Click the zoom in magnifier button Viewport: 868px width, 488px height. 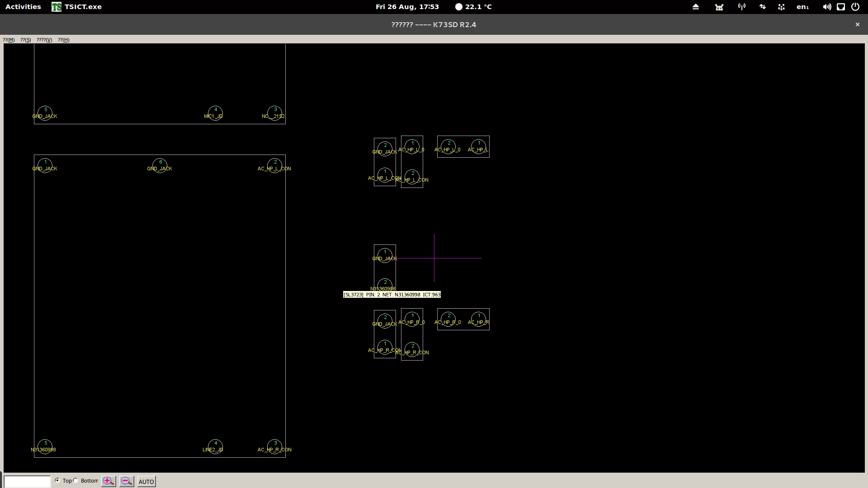pos(108,481)
